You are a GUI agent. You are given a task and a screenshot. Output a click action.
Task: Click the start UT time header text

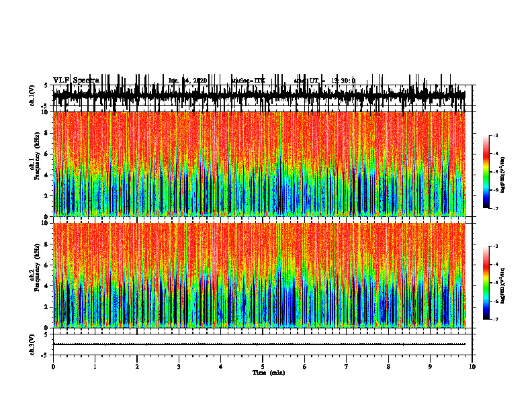tap(324, 81)
